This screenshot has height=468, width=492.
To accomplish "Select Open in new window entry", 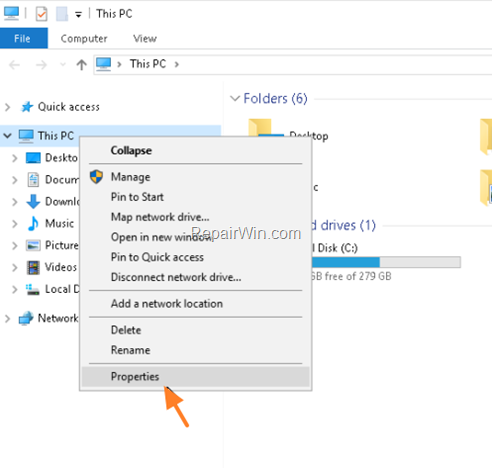I will point(195,237).
